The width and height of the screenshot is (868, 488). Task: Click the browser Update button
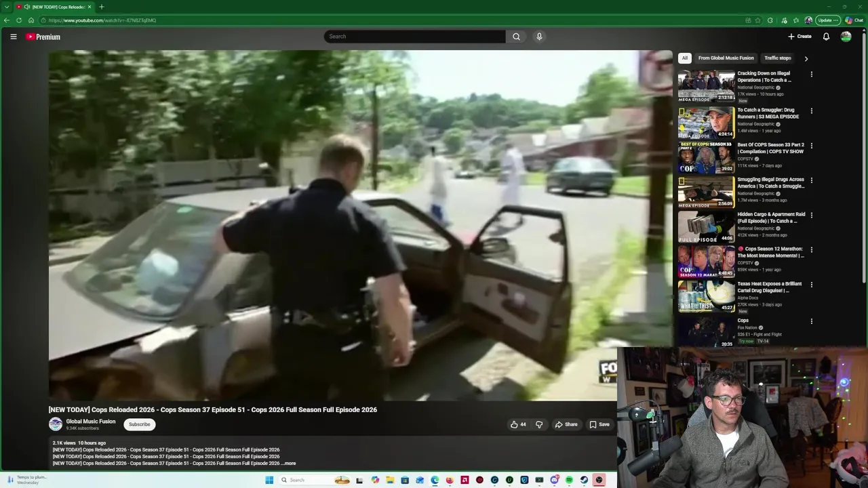pyautogui.click(x=828, y=20)
